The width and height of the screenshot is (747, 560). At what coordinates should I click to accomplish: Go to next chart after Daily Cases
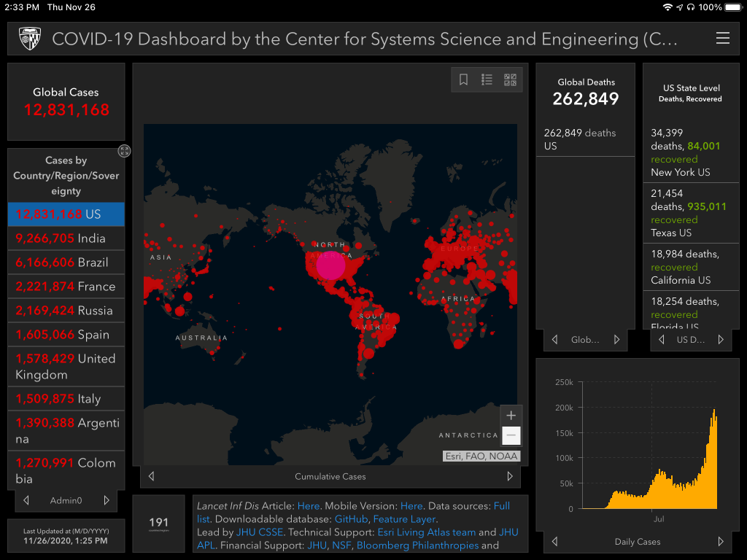721,542
